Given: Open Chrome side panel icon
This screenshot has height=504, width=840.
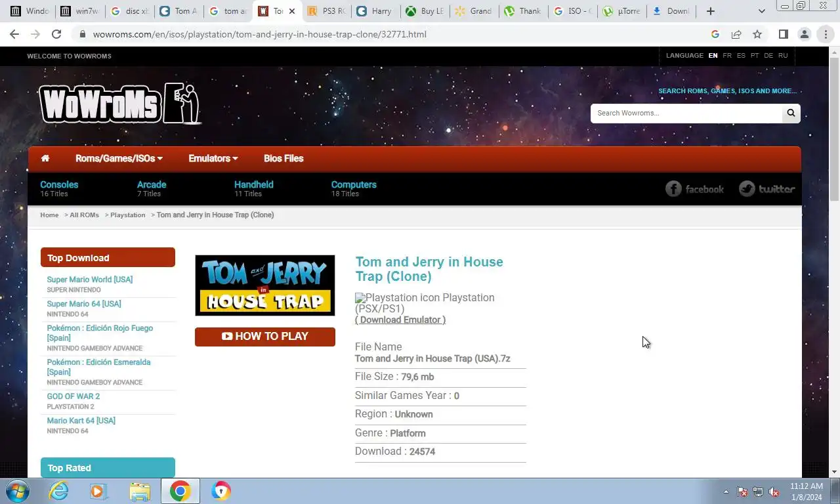Looking at the screenshot, I should pos(783,34).
